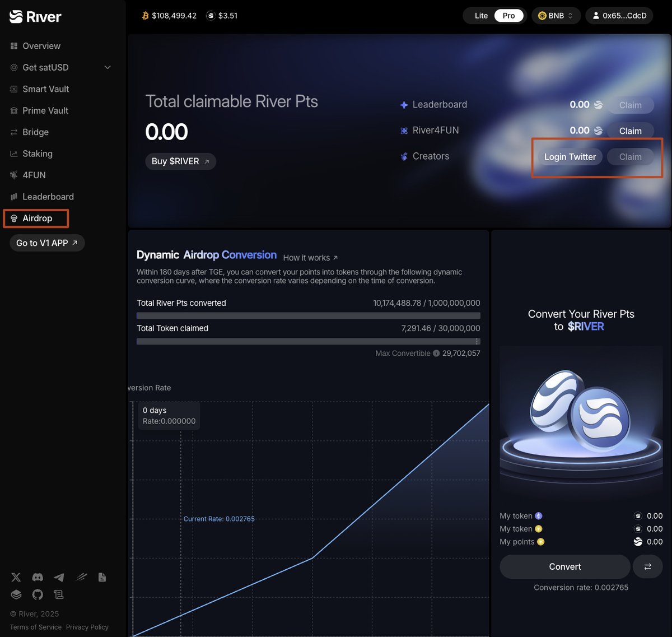Click Total Token claimed progress bar
The width and height of the screenshot is (672, 637).
click(x=309, y=341)
